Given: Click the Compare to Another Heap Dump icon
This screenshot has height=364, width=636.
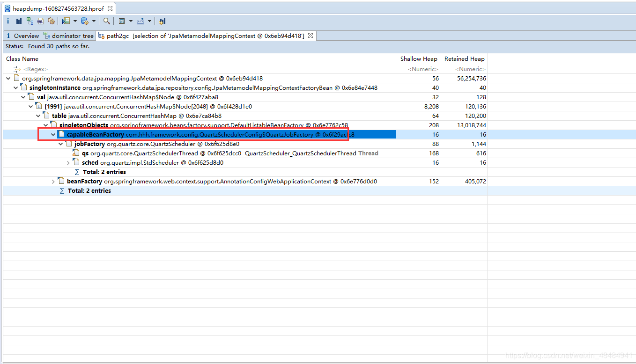Looking at the screenshot, I should 162,21.
